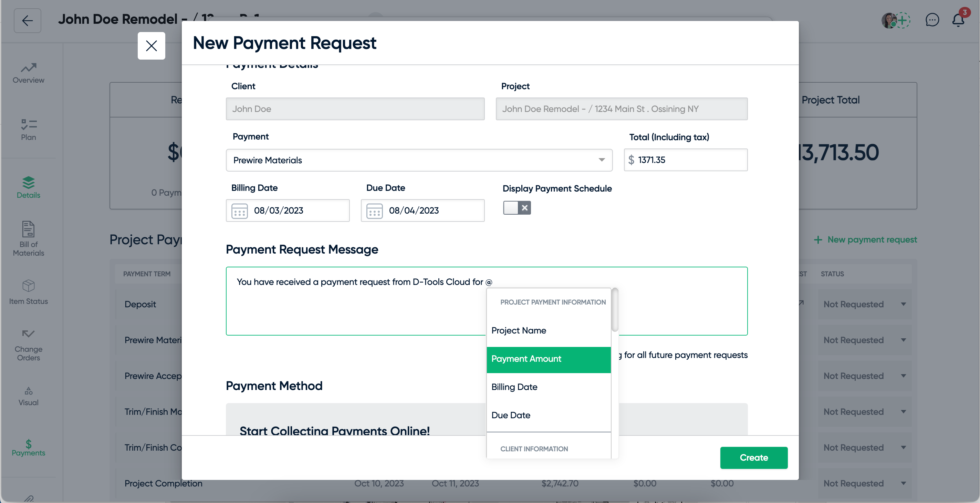Image resolution: width=980 pixels, height=503 pixels.
Task: Open the Due Date calendar picker
Action: (374, 211)
